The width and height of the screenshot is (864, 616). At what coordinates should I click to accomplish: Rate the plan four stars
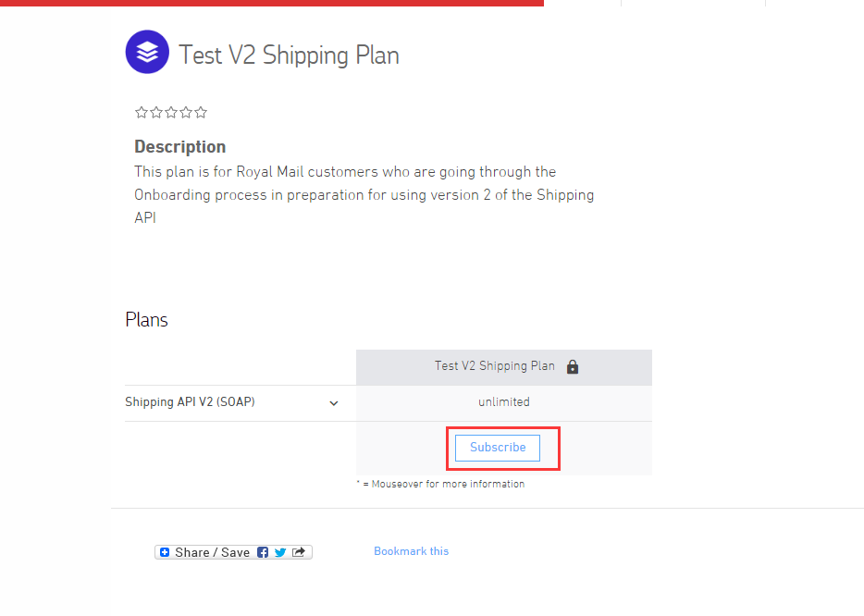click(x=186, y=113)
